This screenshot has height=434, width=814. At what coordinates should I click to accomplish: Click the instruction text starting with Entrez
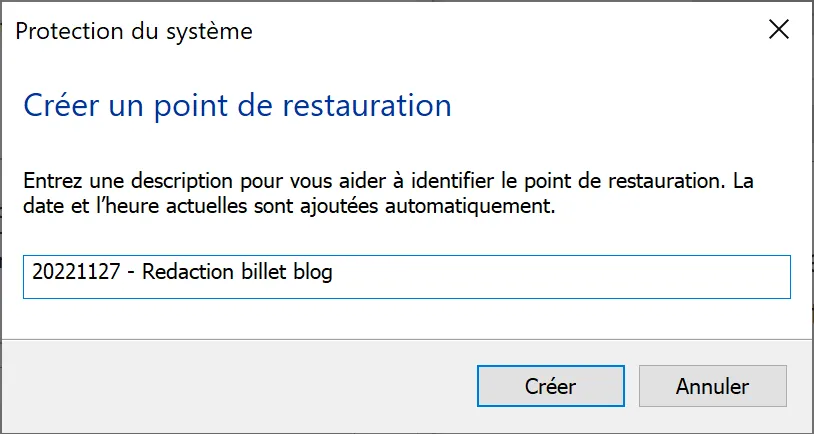tap(388, 194)
